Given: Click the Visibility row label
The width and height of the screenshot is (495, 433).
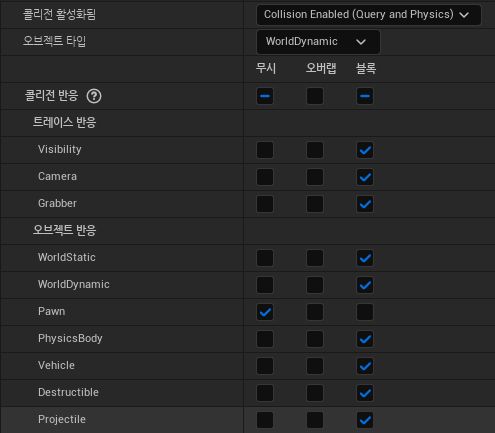Looking at the screenshot, I should tap(60, 149).
